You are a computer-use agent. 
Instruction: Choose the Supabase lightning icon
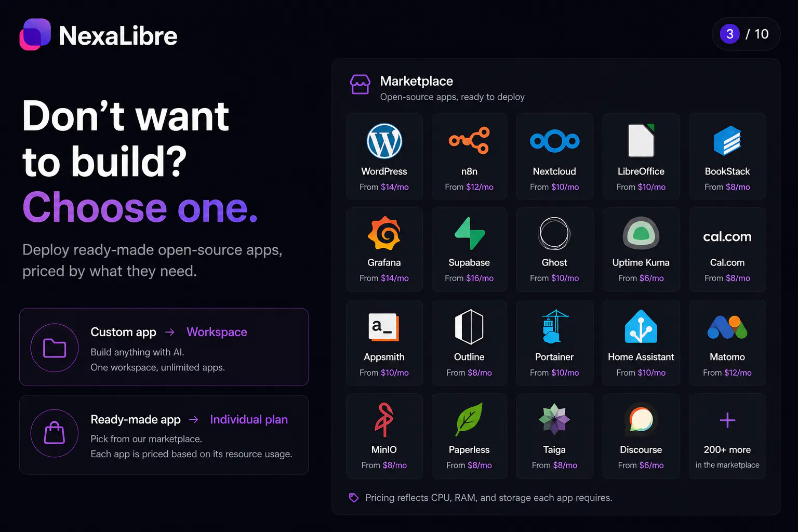click(470, 233)
